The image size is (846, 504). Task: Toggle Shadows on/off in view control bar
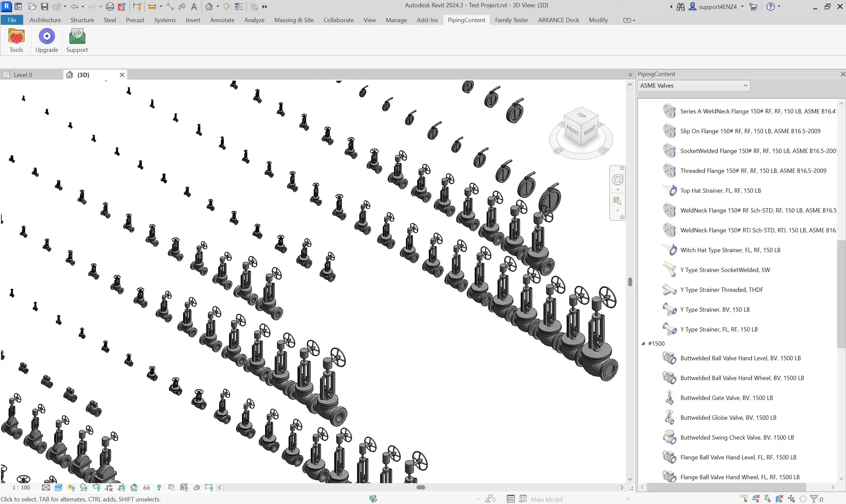pos(84,488)
